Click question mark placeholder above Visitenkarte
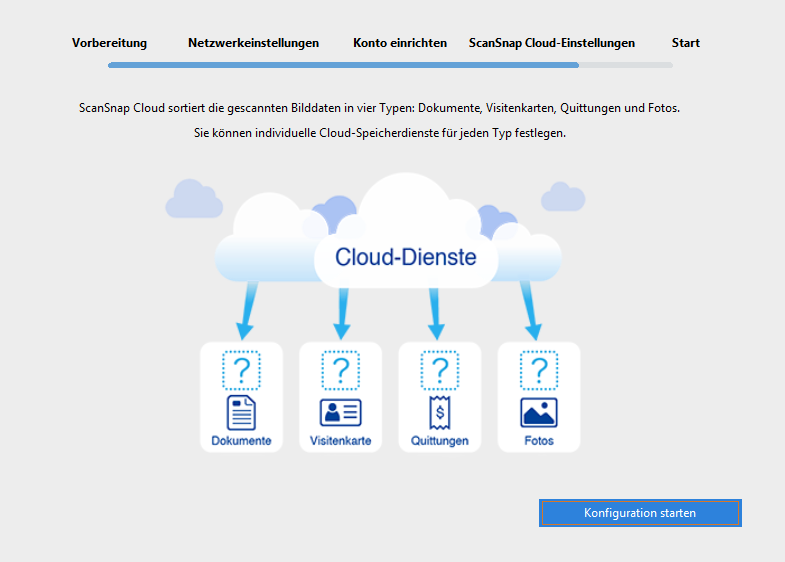Viewport: 785px width, 562px height. click(340, 370)
